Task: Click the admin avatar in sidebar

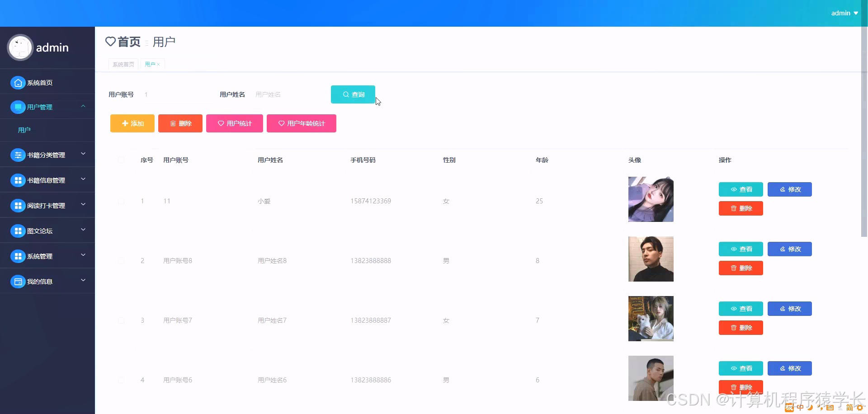Action: pyautogui.click(x=20, y=47)
